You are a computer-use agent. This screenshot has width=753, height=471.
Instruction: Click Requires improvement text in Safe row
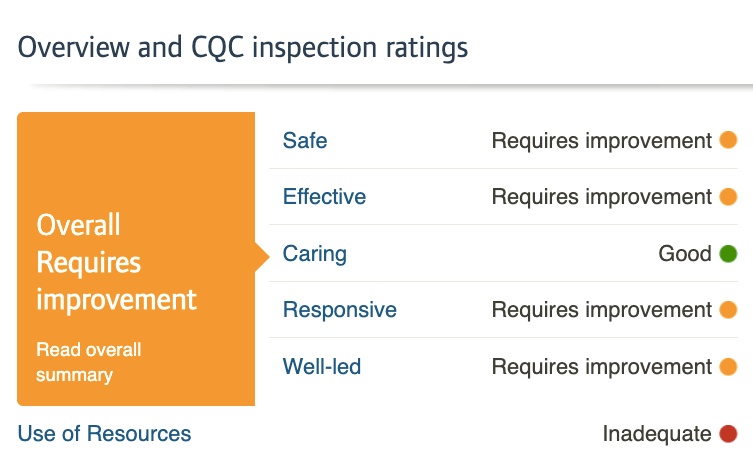click(x=601, y=141)
